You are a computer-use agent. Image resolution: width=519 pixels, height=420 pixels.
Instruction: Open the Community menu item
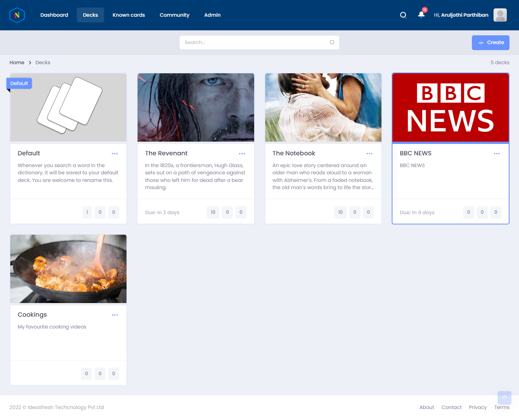click(174, 15)
